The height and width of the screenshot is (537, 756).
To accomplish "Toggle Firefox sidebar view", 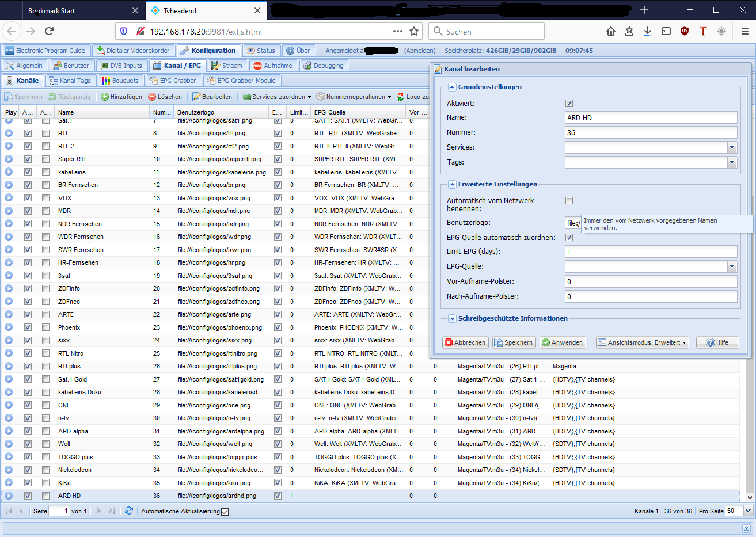I will [666, 31].
